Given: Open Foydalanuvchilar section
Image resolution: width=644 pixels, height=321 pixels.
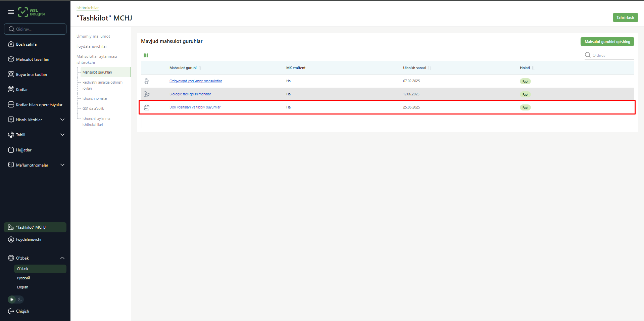Looking at the screenshot, I should [x=92, y=46].
